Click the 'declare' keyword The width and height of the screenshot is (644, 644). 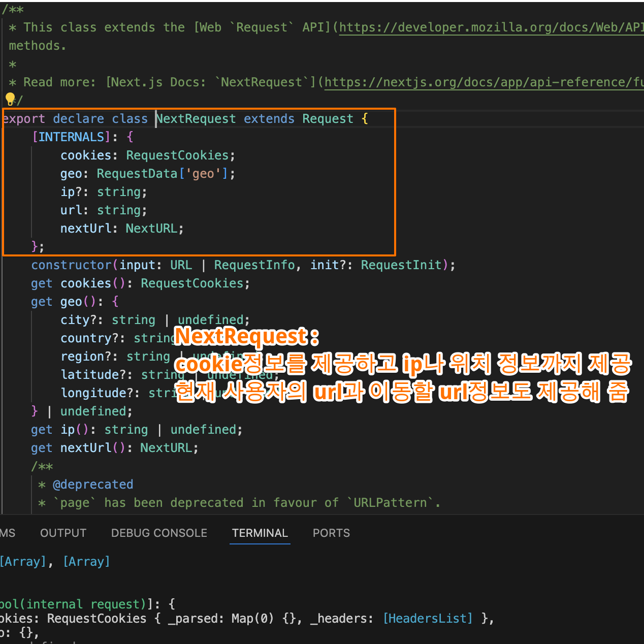79,119
